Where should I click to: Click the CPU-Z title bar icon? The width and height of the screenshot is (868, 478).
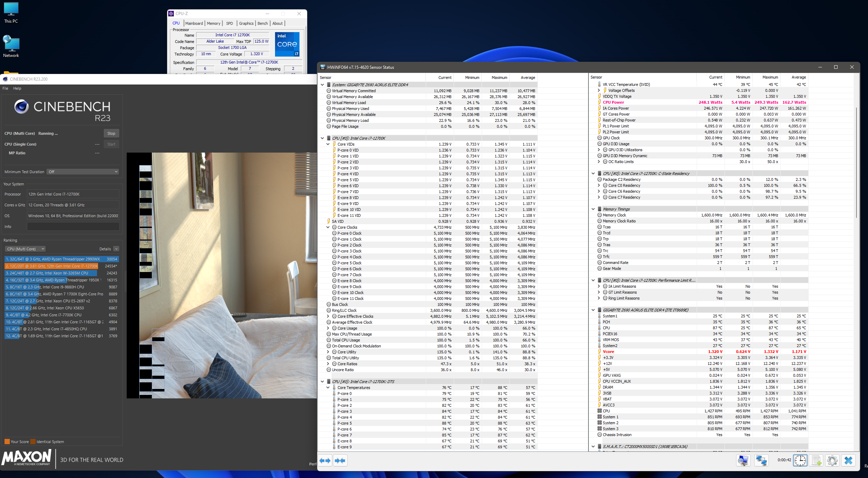click(171, 14)
